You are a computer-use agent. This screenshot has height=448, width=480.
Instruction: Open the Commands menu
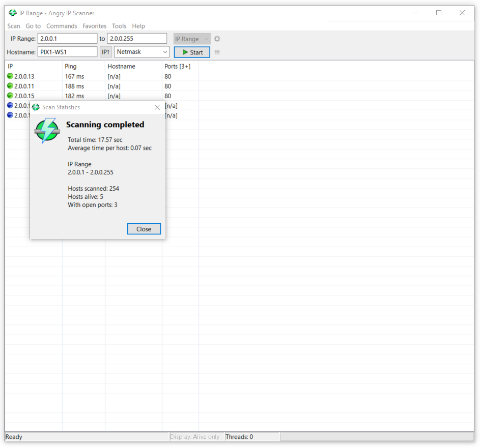(62, 26)
